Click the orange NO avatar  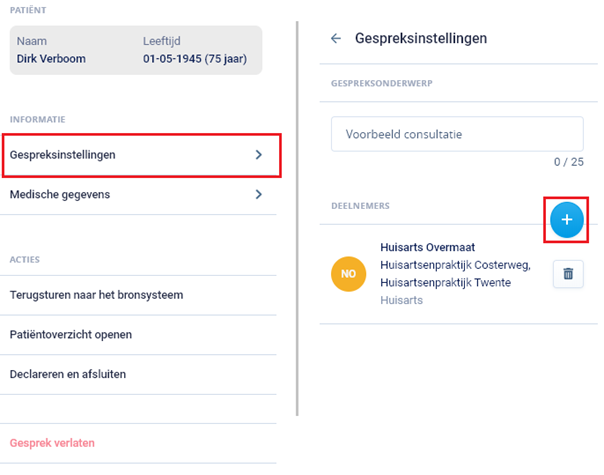[x=348, y=274]
